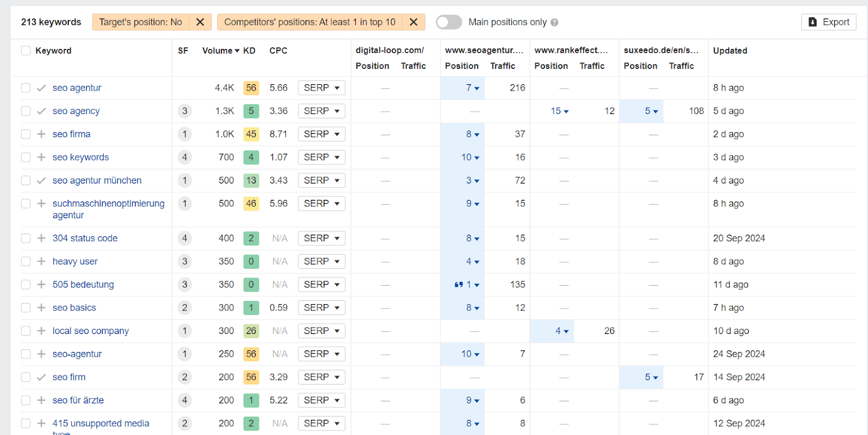868x435 pixels.
Task: Open the seo für ärzte keyword link
Action: [x=78, y=400]
